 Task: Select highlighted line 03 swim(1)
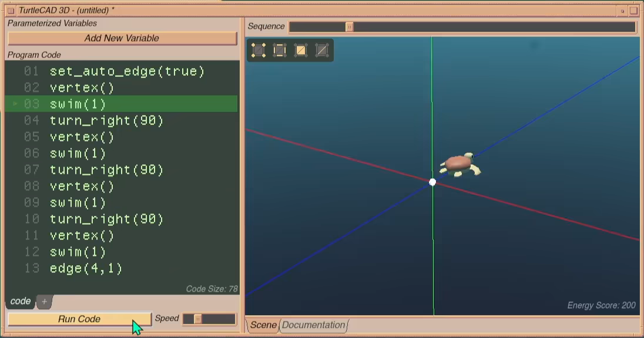point(122,104)
